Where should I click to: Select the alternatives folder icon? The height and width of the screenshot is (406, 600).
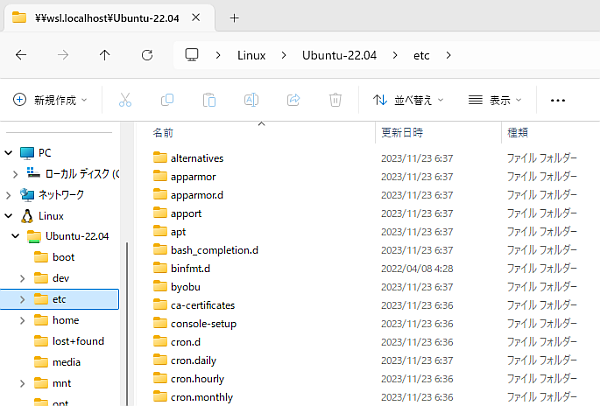160,157
